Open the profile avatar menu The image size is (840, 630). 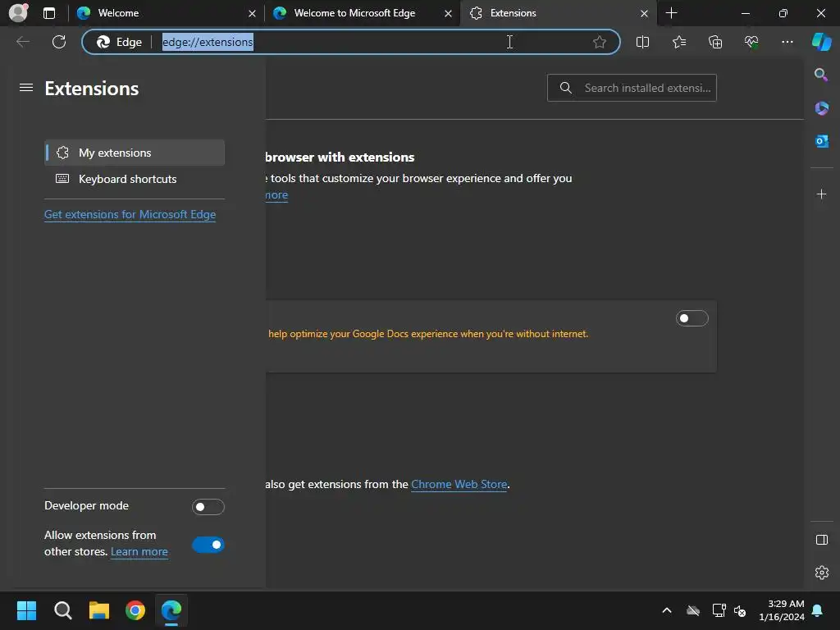click(x=18, y=13)
